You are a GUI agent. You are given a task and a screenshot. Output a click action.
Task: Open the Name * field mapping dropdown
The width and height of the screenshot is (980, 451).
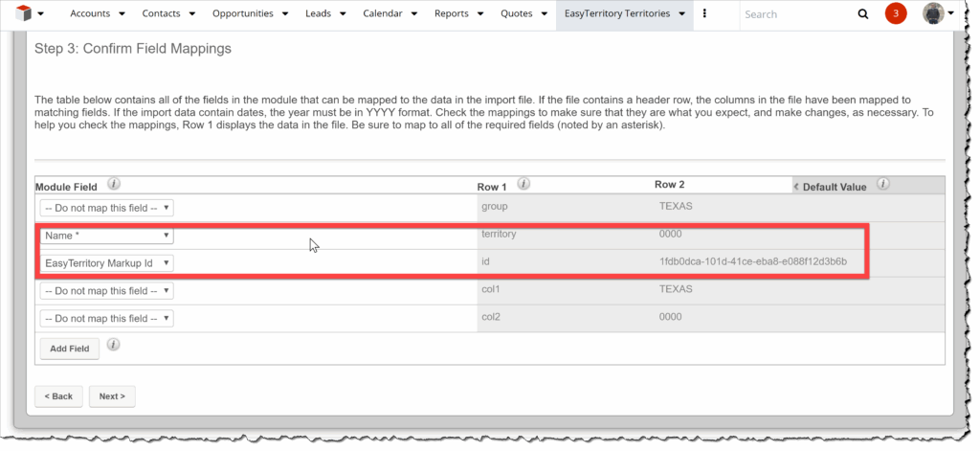[106, 236]
